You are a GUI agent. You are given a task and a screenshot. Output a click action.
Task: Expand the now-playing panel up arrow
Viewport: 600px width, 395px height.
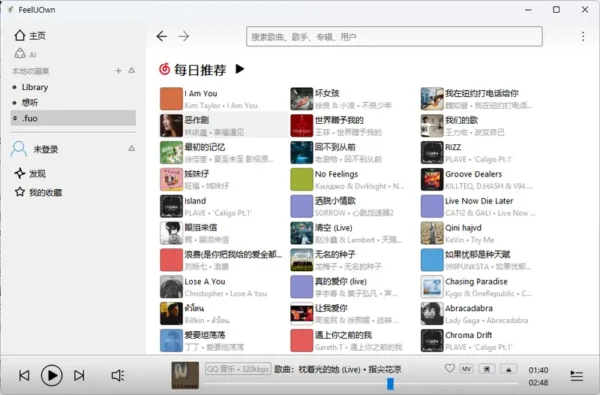[x=509, y=369]
